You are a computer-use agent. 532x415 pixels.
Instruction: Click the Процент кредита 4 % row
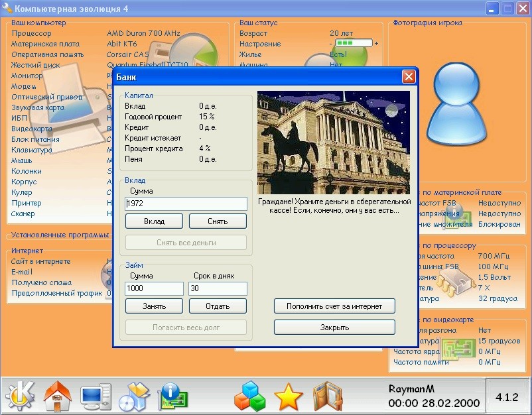click(x=168, y=148)
